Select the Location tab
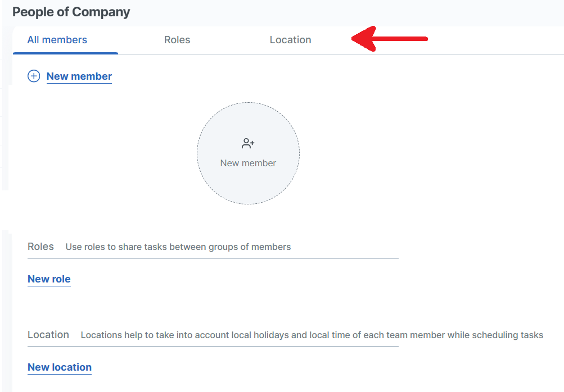564x392 pixels. (x=290, y=40)
